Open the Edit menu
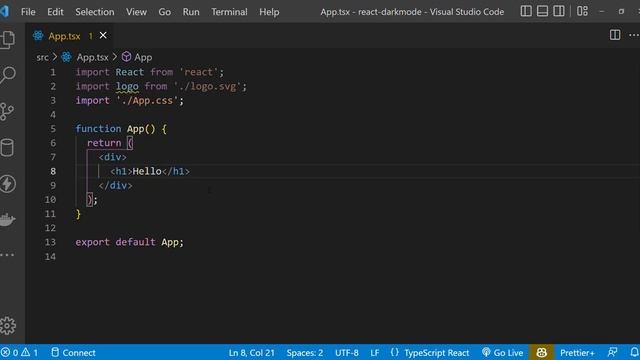Image resolution: width=640 pixels, height=360 pixels. tap(55, 12)
